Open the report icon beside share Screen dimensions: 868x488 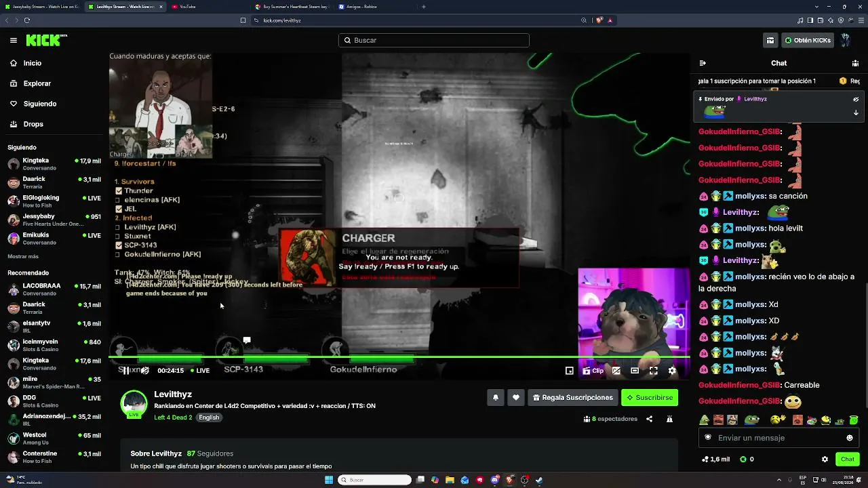(x=669, y=419)
